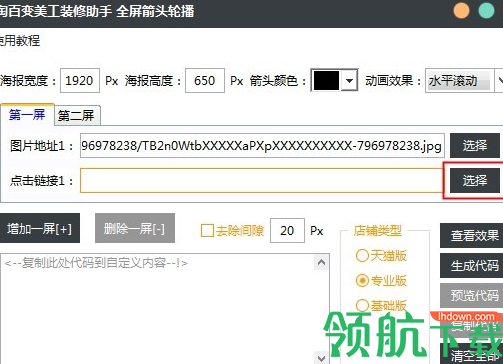Screen dimensions: 503x364
Task: Click the gap field showing 20
Action: 287,230
